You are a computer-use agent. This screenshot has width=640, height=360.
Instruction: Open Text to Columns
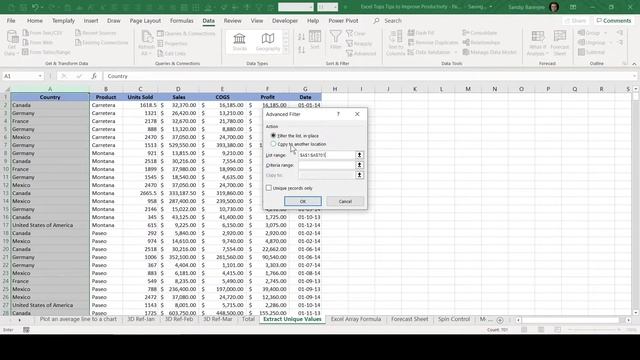[395, 43]
